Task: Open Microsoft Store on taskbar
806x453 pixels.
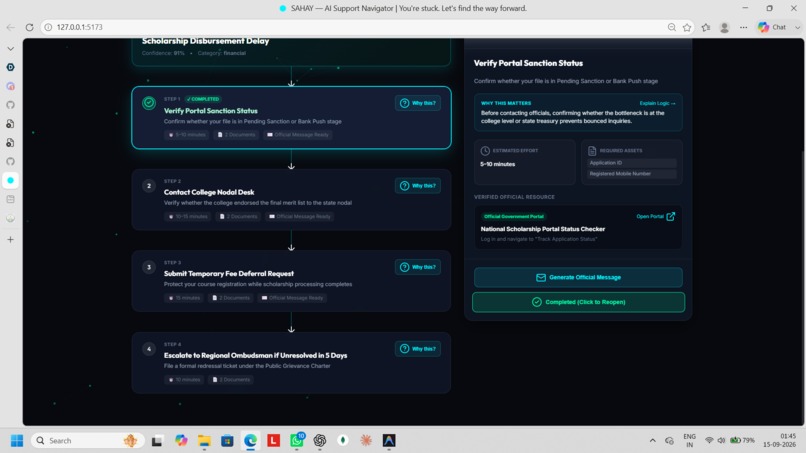Action: (227, 441)
